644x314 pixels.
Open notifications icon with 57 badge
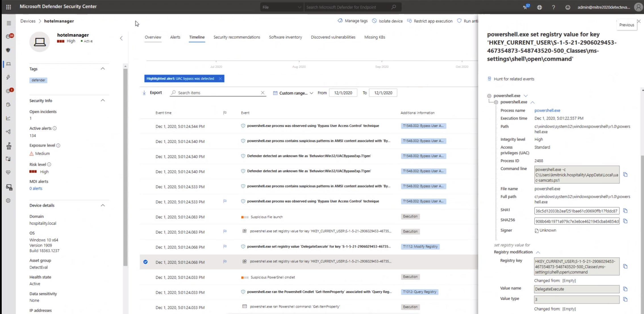pyautogui.click(x=526, y=7)
